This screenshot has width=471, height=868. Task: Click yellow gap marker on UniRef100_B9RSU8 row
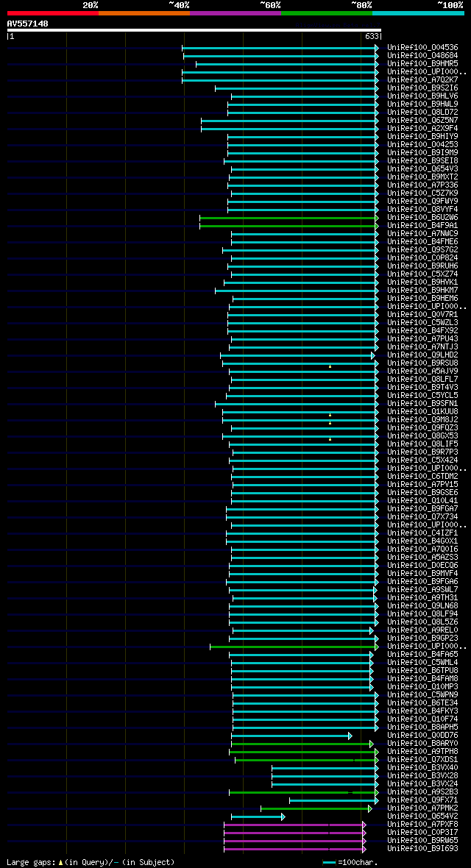pyautogui.click(x=330, y=366)
